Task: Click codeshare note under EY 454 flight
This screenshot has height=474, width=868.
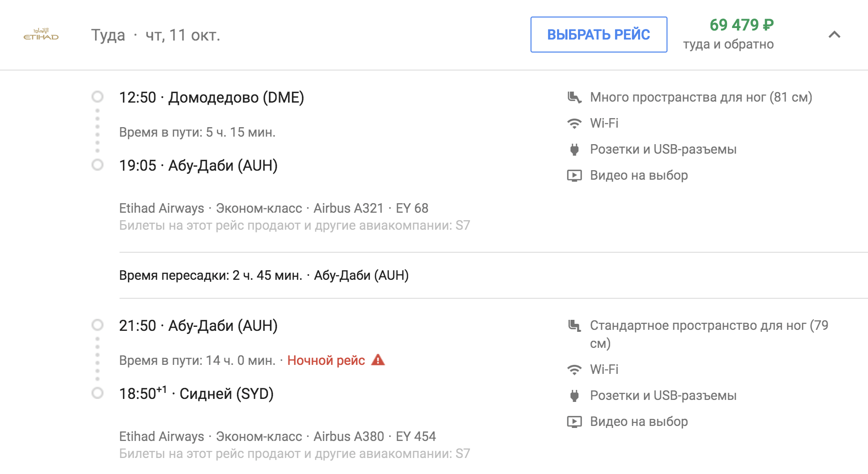Action: coord(294,454)
